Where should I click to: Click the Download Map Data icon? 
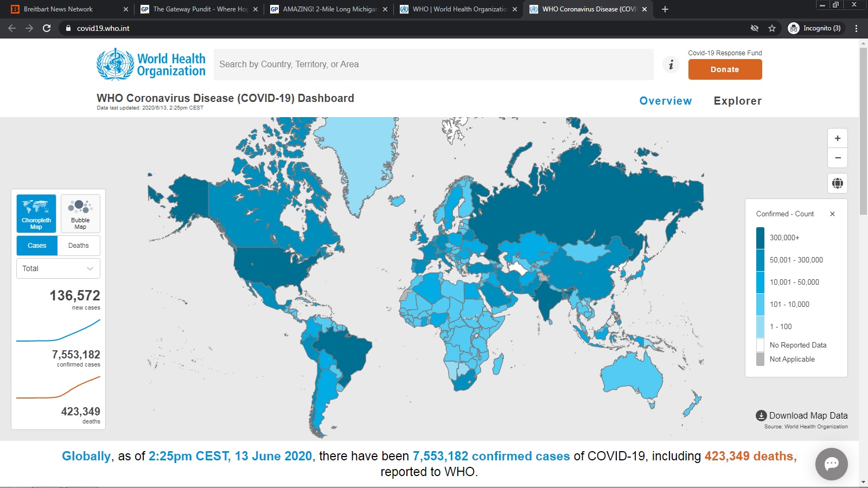click(x=761, y=416)
